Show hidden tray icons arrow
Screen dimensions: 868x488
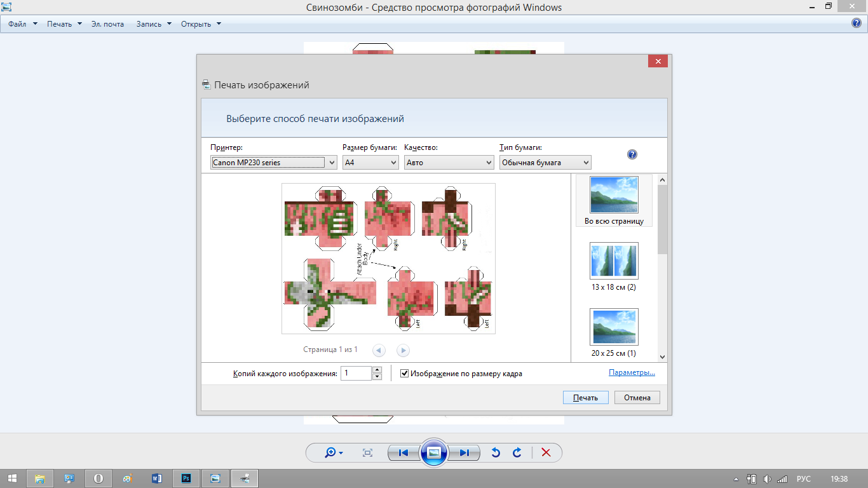tap(736, 479)
